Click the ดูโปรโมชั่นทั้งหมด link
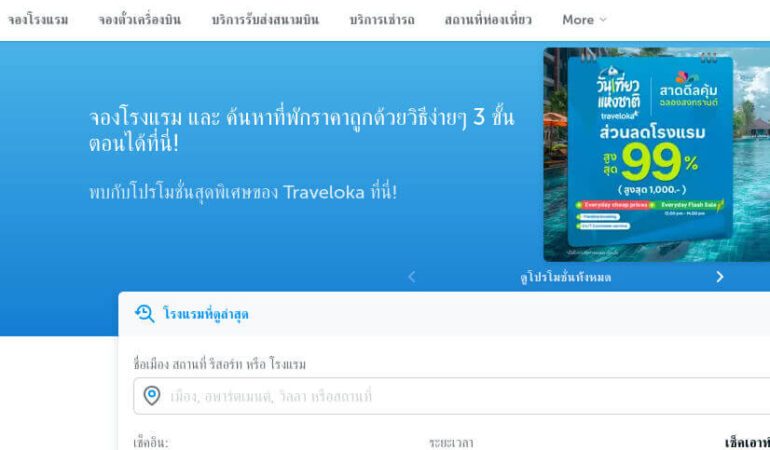The height and width of the screenshot is (450, 770). tap(565, 277)
